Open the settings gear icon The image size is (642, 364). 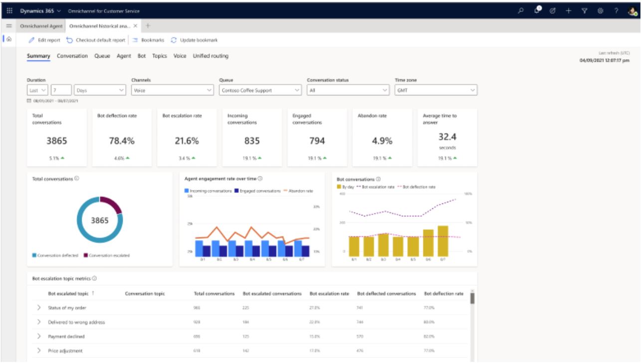click(x=600, y=10)
